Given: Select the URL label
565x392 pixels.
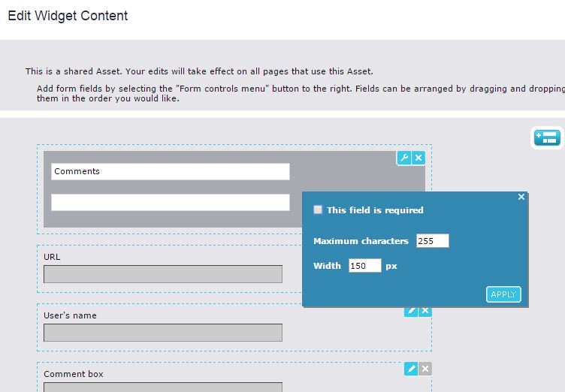Looking at the screenshot, I should click(52, 257).
